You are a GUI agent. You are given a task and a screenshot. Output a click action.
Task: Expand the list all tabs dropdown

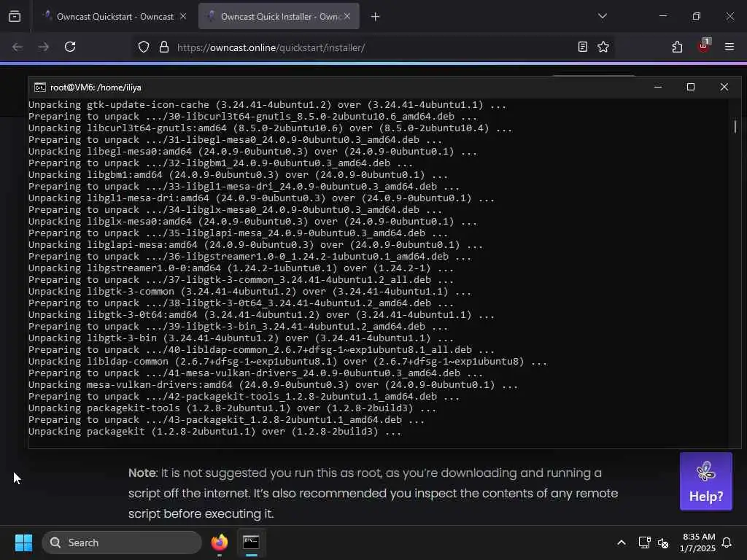(602, 16)
